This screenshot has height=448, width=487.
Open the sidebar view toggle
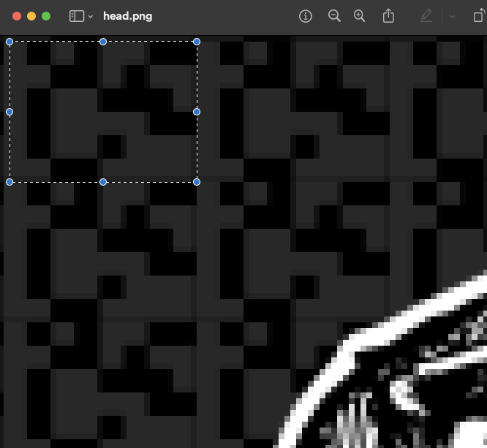(x=76, y=16)
